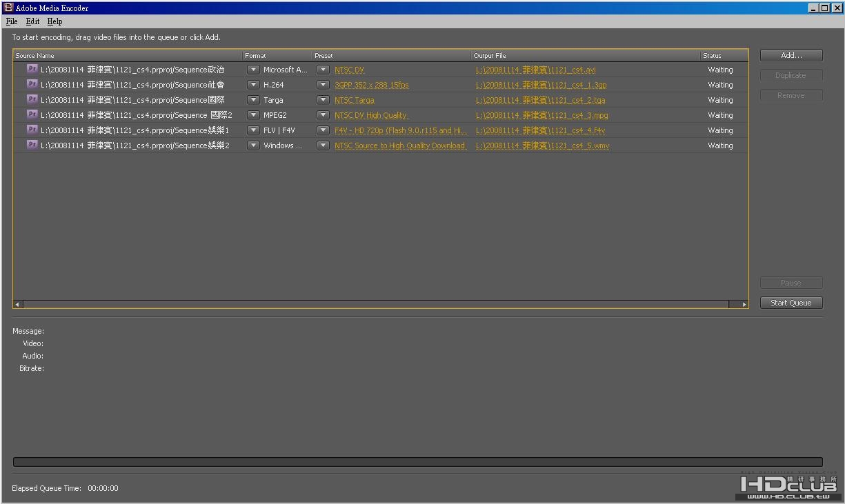Open the NTSC DV preset settings link

click(x=349, y=70)
